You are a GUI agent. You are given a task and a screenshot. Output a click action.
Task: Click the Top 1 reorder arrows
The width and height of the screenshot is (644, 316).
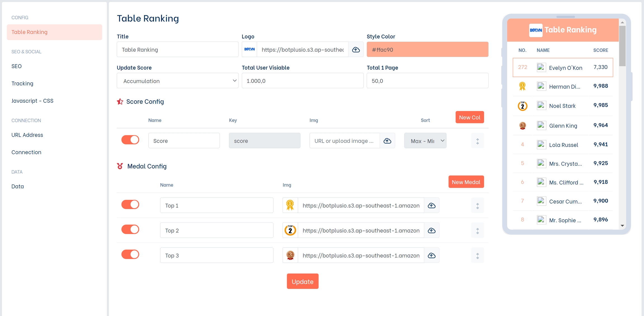pyautogui.click(x=477, y=206)
